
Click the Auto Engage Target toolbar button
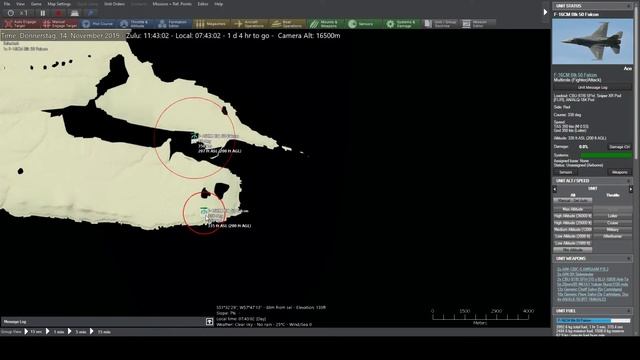click(20, 24)
